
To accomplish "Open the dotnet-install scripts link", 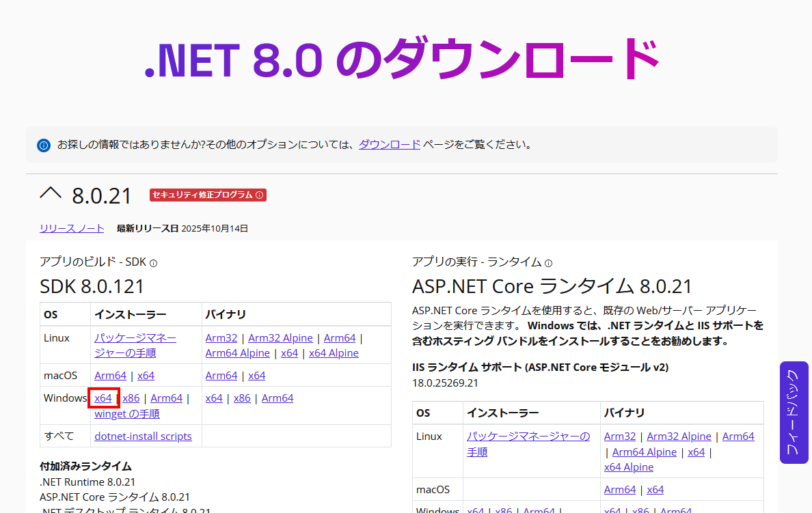I will click(x=143, y=436).
